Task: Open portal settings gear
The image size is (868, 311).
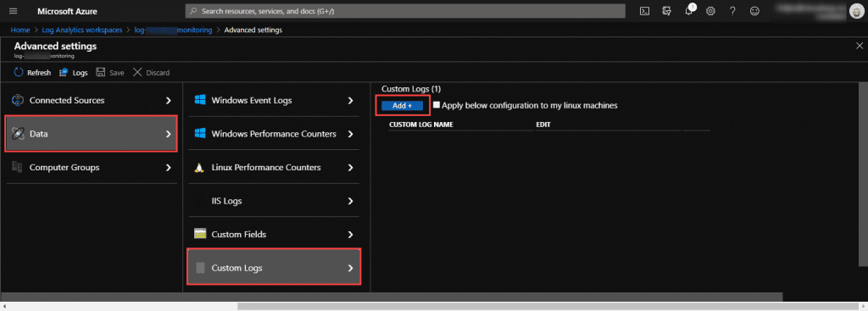Action: pyautogui.click(x=711, y=11)
